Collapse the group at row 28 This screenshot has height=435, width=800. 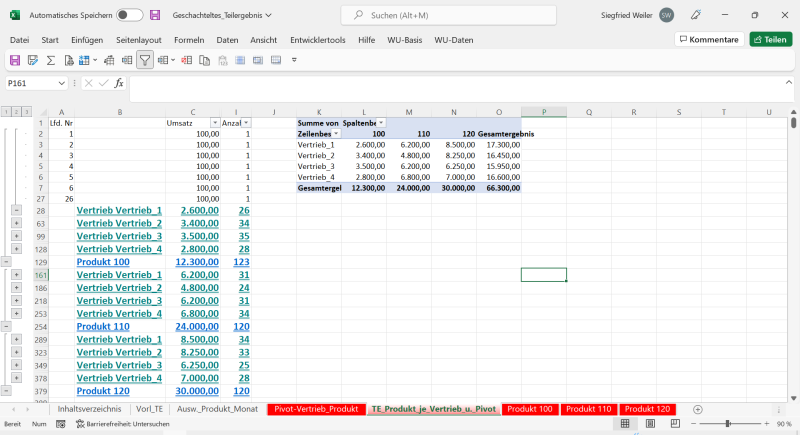coord(16,210)
